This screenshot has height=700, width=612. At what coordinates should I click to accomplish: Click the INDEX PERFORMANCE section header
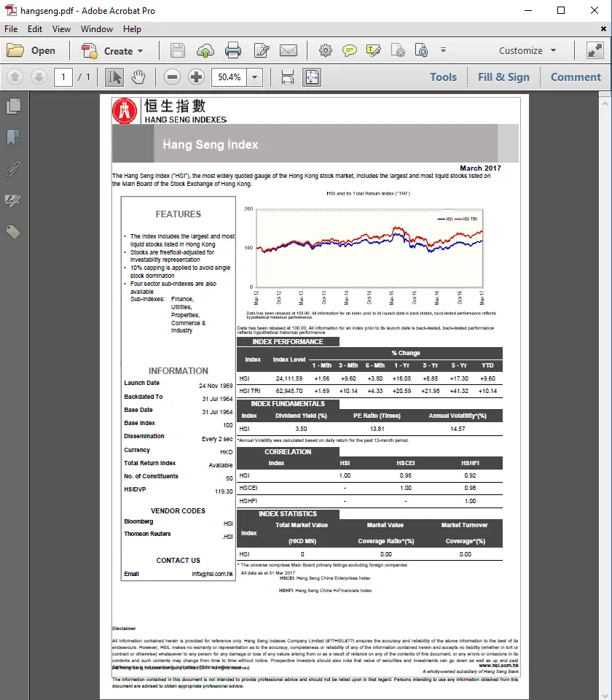click(x=288, y=341)
